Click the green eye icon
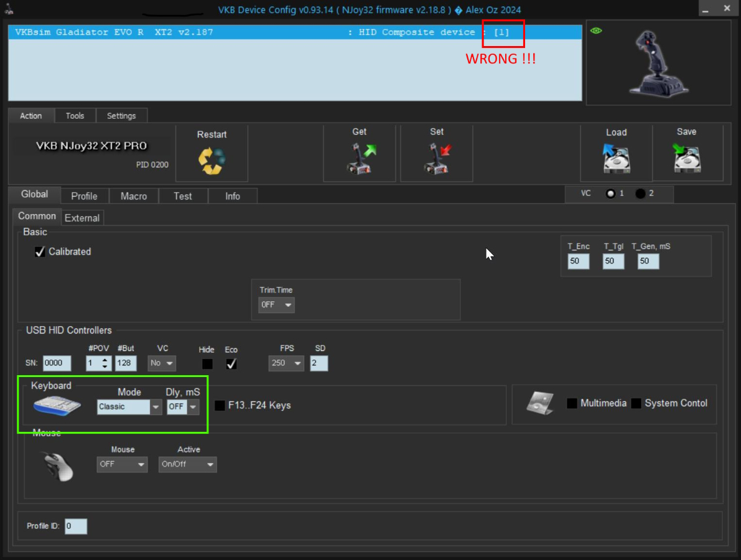This screenshot has height=560, width=741. pyautogui.click(x=596, y=30)
